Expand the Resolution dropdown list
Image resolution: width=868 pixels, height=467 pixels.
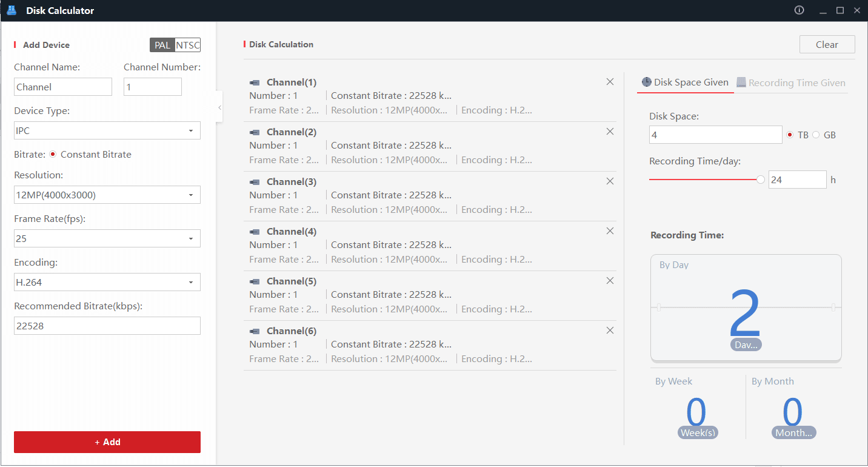(x=107, y=195)
